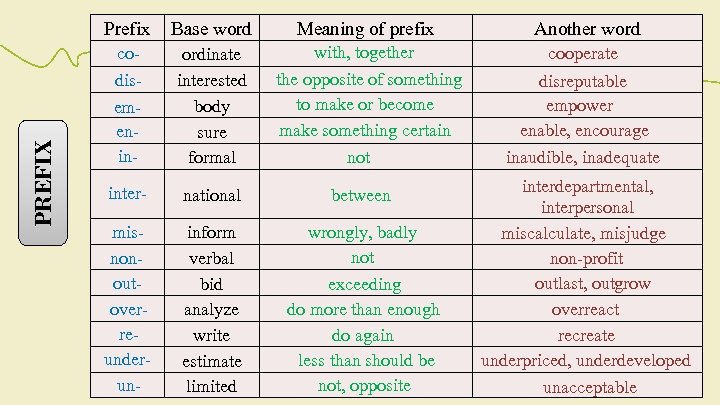Select the word 'cooperate'
The width and height of the screenshot is (720, 405).
(584, 54)
